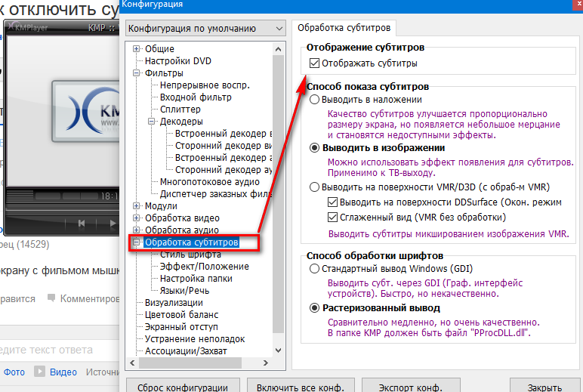Viewport: 583px width, 392px height.
Task: Expand the Общие tree node
Action: coord(137,49)
